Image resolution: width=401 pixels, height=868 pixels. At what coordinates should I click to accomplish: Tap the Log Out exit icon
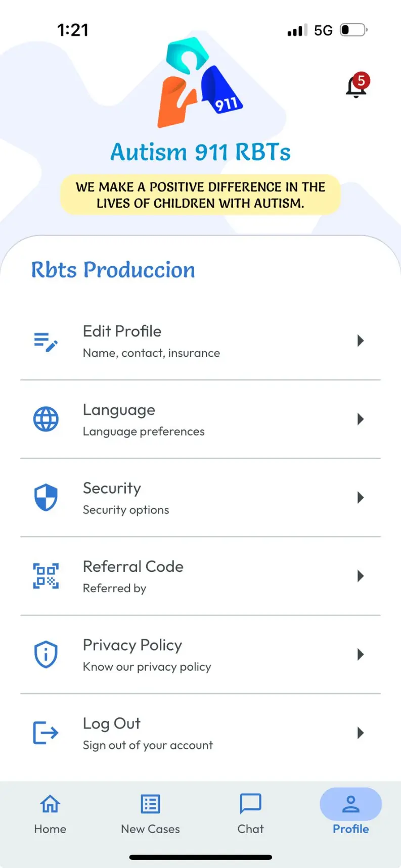pyautogui.click(x=46, y=733)
